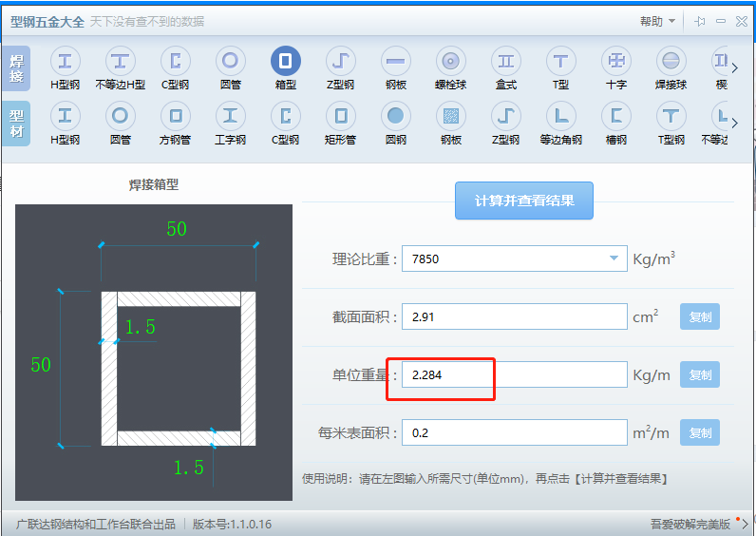The height and width of the screenshot is (536, 756).
Task: Select the 槽钢 icon
Action: [616, 116]
